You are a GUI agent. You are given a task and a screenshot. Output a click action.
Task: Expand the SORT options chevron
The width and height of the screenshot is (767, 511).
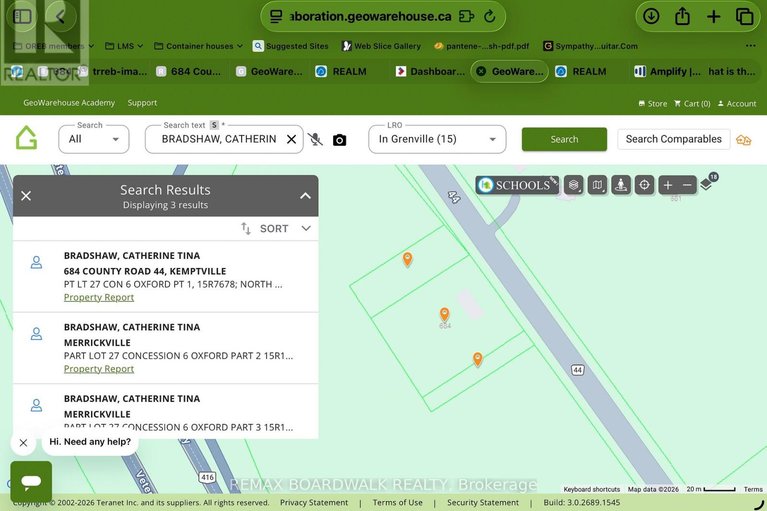click(x=306, y=229)
